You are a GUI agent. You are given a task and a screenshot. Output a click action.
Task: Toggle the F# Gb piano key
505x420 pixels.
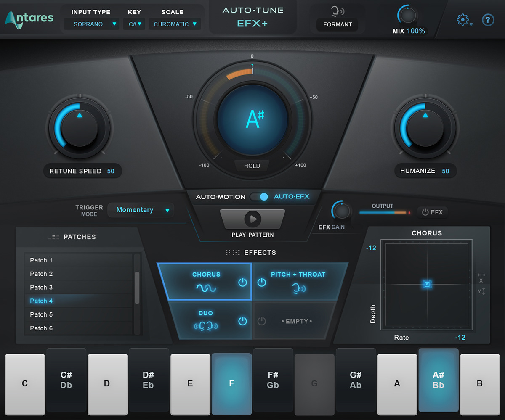[x=273, y=380]
